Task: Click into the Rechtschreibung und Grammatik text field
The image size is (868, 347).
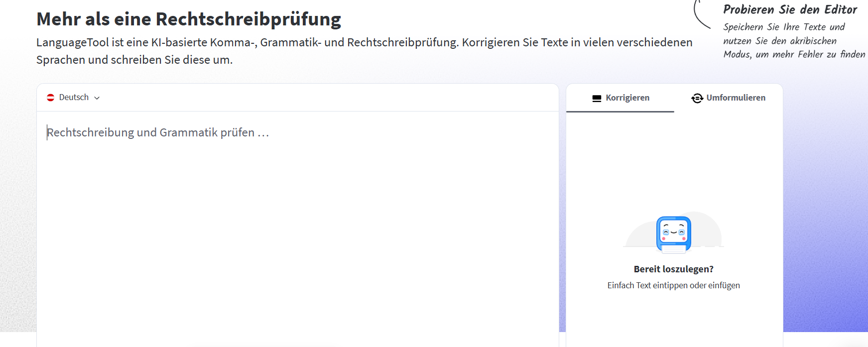Action: coord(298,229)
